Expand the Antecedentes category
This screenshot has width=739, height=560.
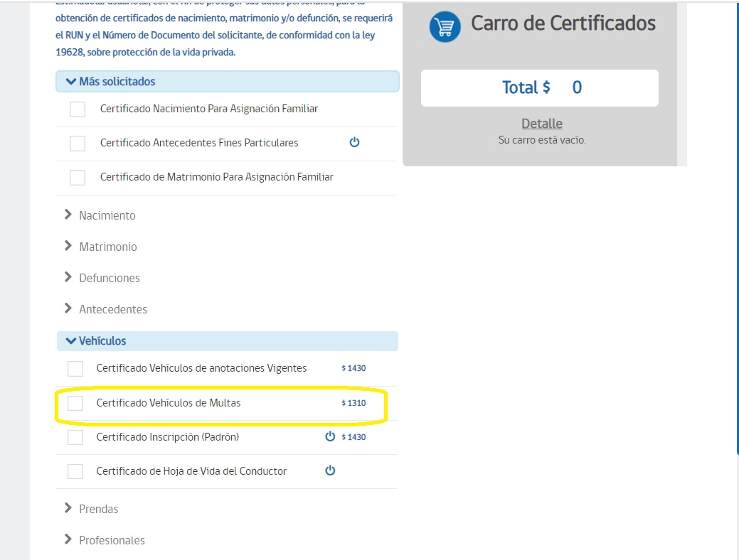coord(112,309)
